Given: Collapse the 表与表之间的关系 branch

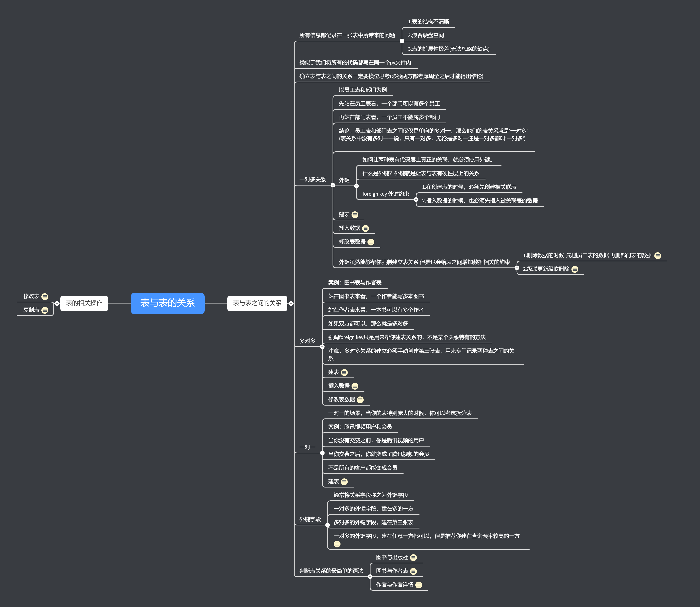Looking at the screenshot, I should coord(291,303).
